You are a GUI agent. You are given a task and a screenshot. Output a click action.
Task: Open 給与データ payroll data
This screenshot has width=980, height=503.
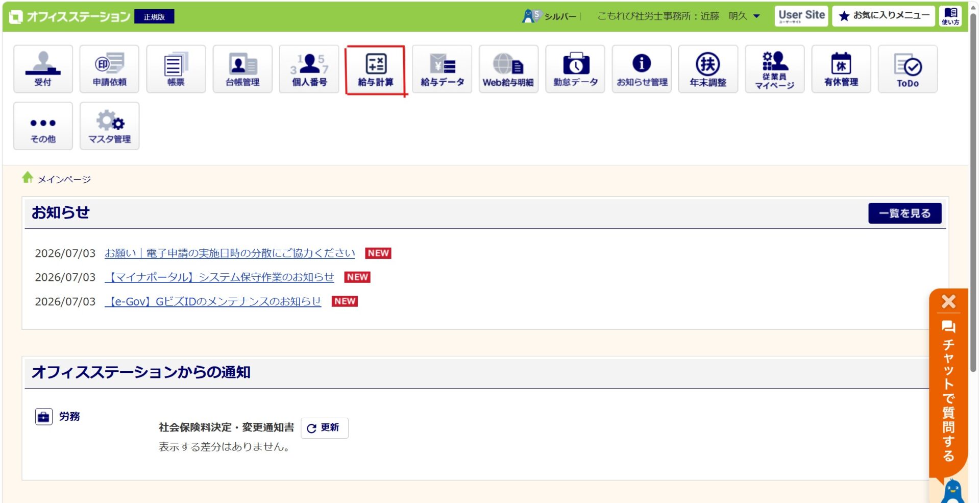pos(442,69)
